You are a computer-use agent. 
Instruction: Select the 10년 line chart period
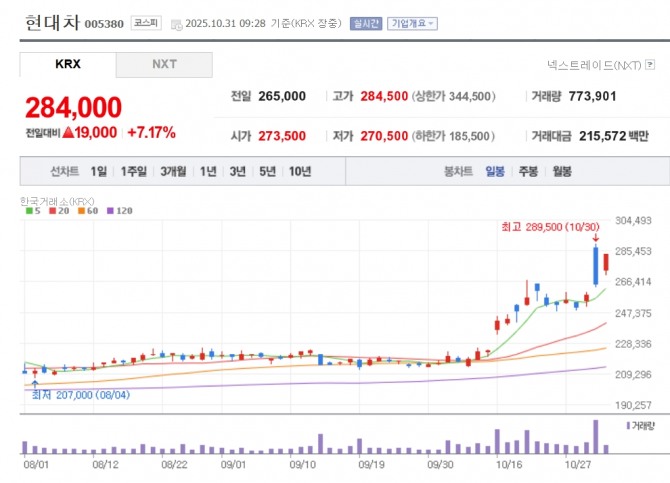(300, 171)
